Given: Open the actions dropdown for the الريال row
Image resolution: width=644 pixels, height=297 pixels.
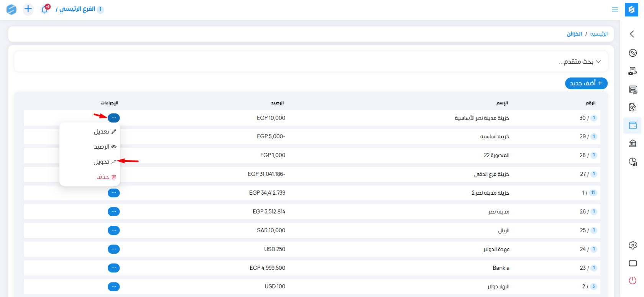Looking at the screenshot, I should [113, 230].
